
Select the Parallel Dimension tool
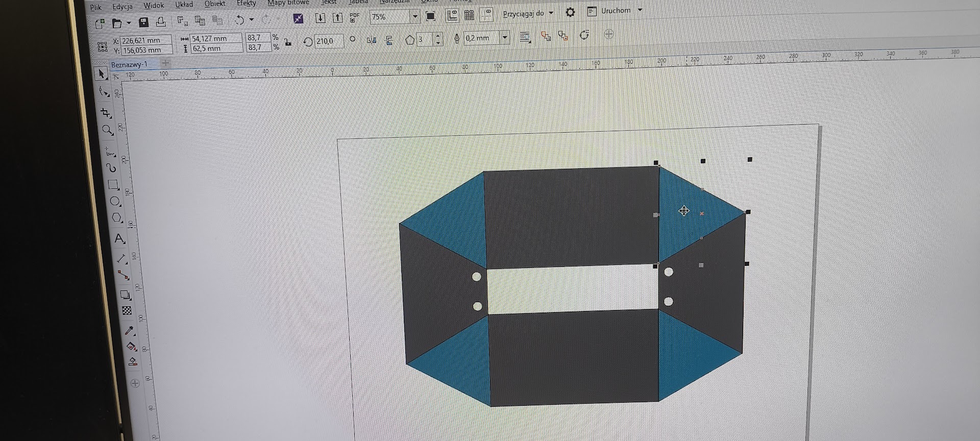tap(121, 259)
